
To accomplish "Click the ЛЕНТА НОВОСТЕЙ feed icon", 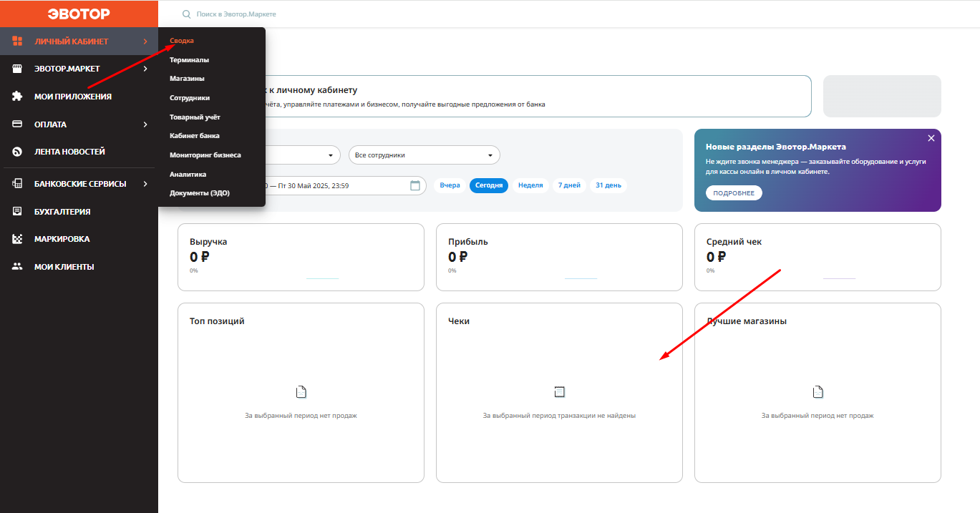I will point(18,152).
